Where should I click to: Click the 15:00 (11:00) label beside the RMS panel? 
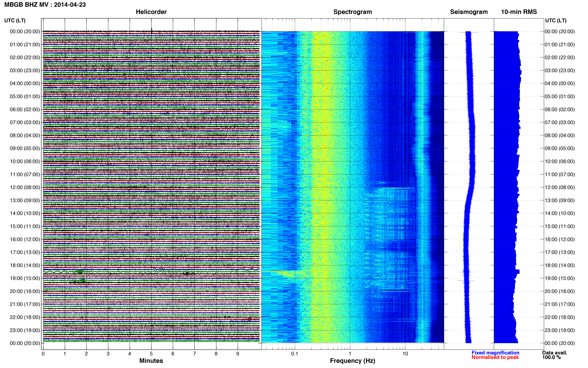[560, 226]
